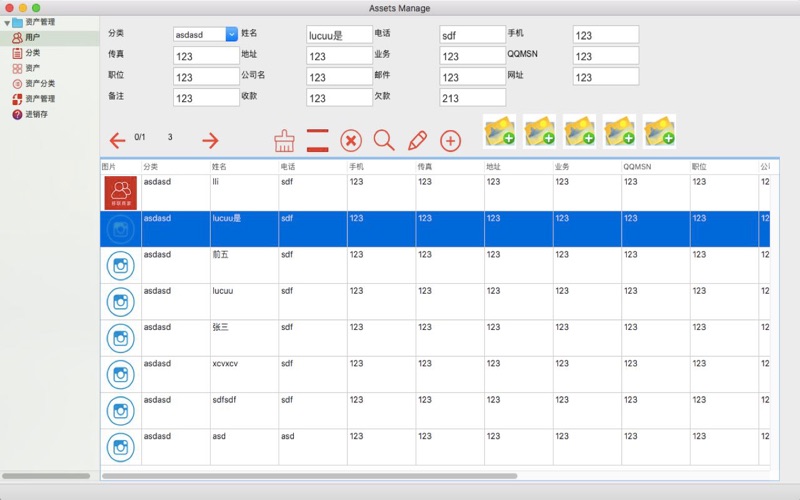Click the broom clear icon
Screen dimensions: 800x500
(x=285, y=140)
